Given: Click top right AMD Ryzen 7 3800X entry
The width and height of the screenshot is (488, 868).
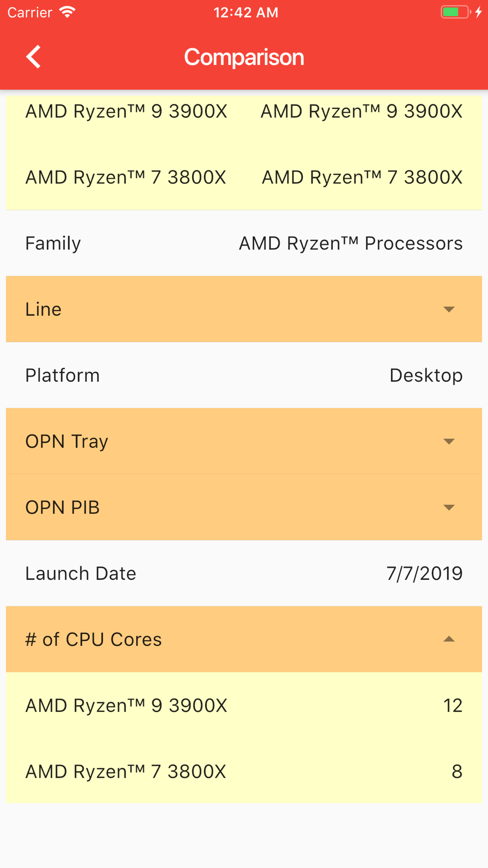Looking at the screenshot, I should click(x=362, y=177).
